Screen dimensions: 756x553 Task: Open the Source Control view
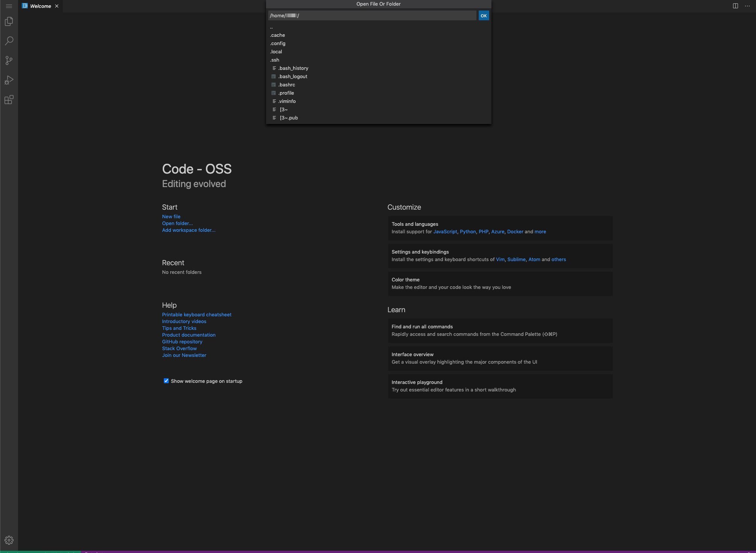pyautogui.click(x=9, y=60)
